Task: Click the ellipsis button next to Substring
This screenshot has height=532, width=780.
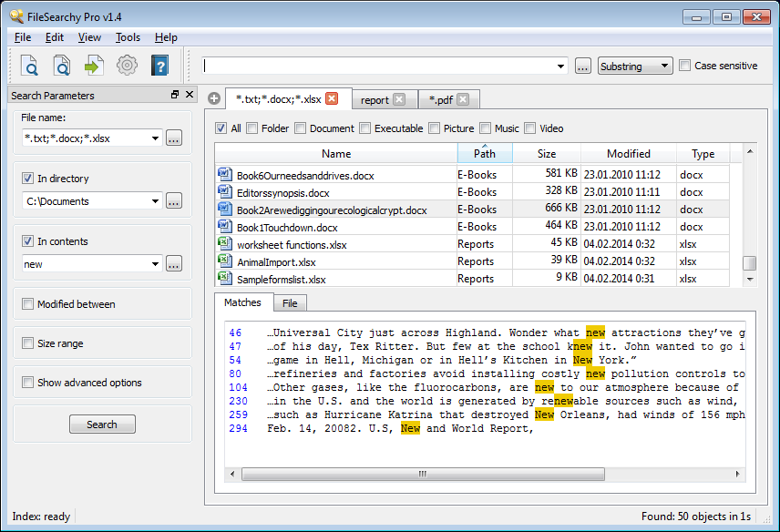Action: pyautogui.click(x=583, y=66)
